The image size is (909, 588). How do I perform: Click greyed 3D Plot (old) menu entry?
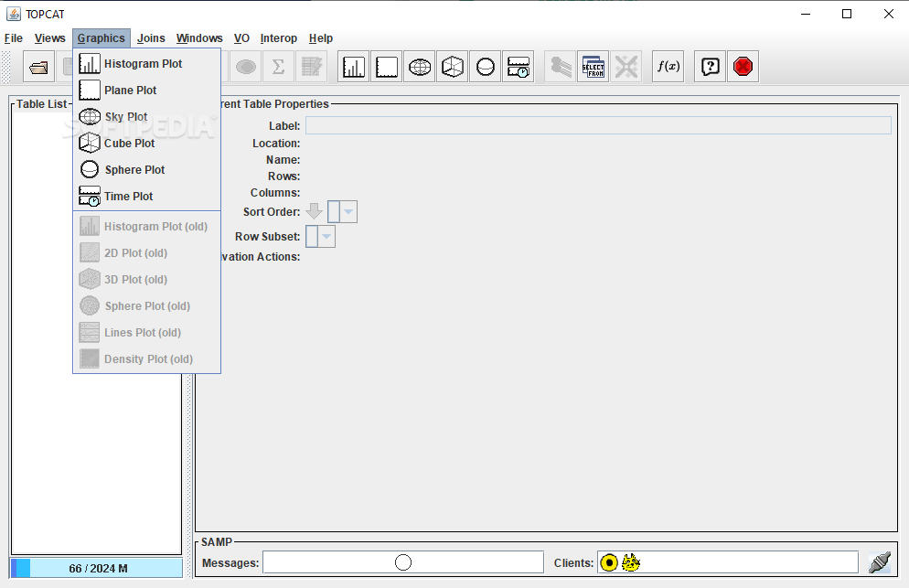tap(146, 280)
